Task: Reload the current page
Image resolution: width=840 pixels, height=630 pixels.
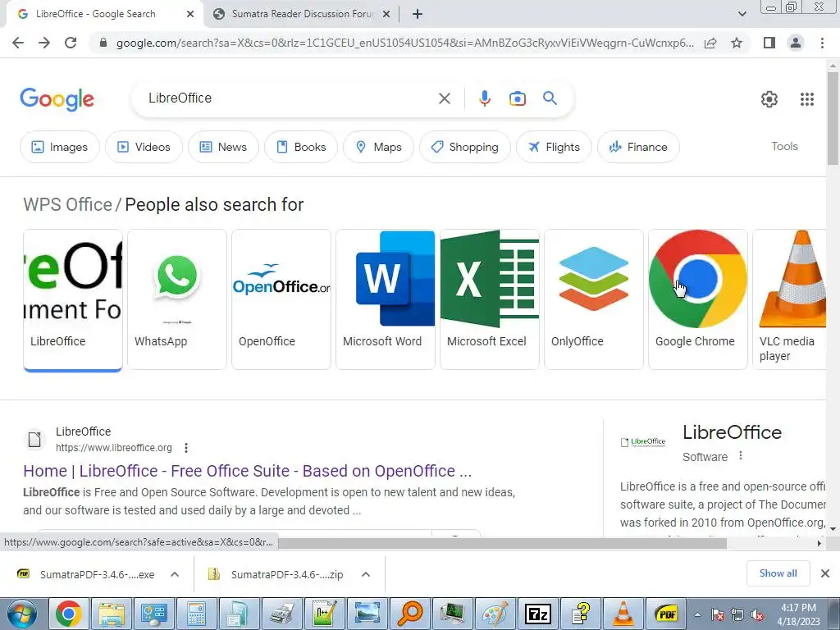Action: [71, 43]
